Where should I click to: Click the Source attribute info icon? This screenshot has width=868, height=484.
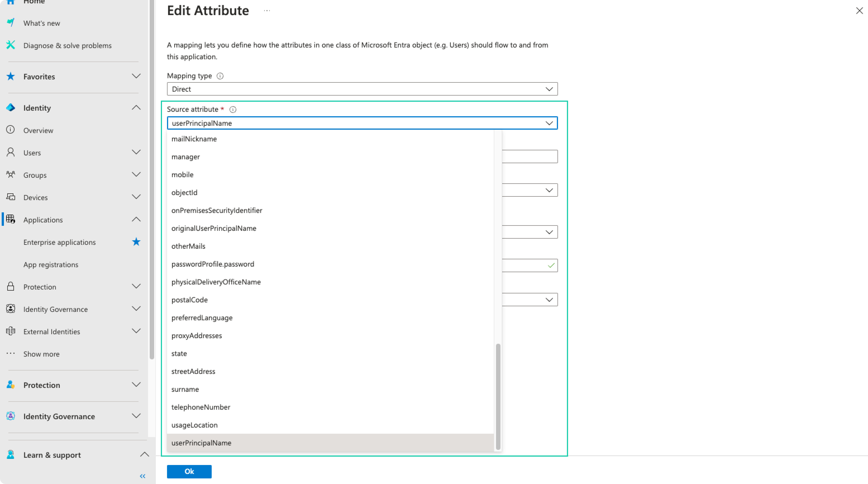(233, 109)
